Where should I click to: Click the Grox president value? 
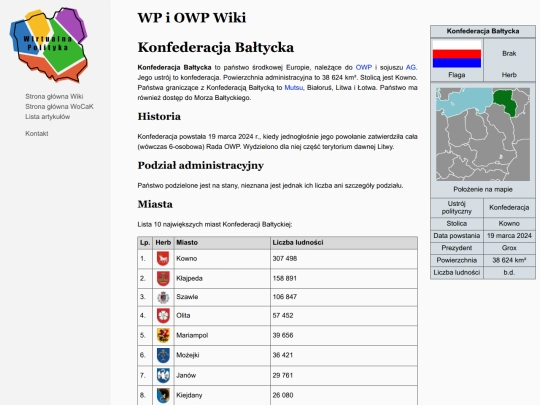(509, 248)
